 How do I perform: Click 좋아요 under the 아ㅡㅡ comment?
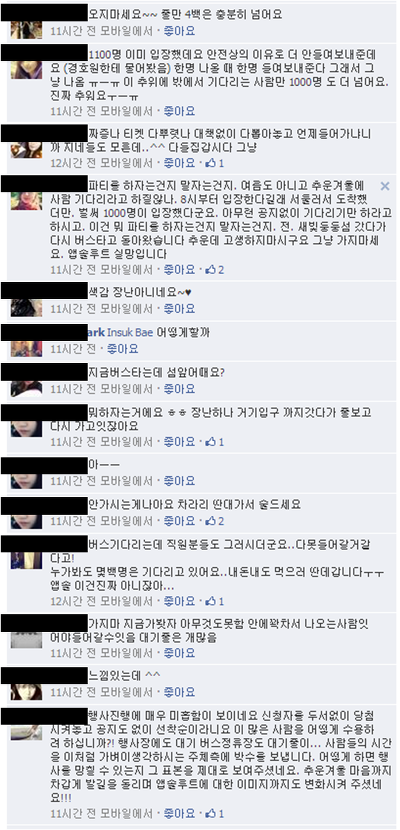tap(179, 481)
